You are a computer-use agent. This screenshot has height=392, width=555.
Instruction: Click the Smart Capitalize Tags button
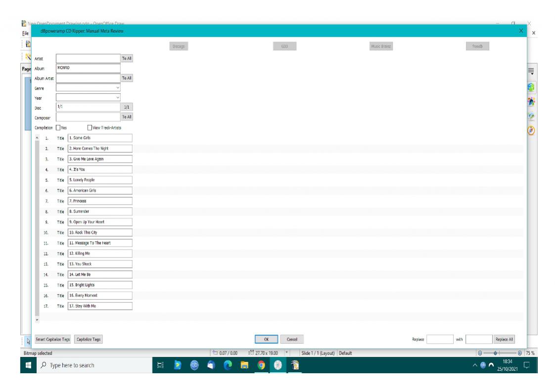coord(53,339)
